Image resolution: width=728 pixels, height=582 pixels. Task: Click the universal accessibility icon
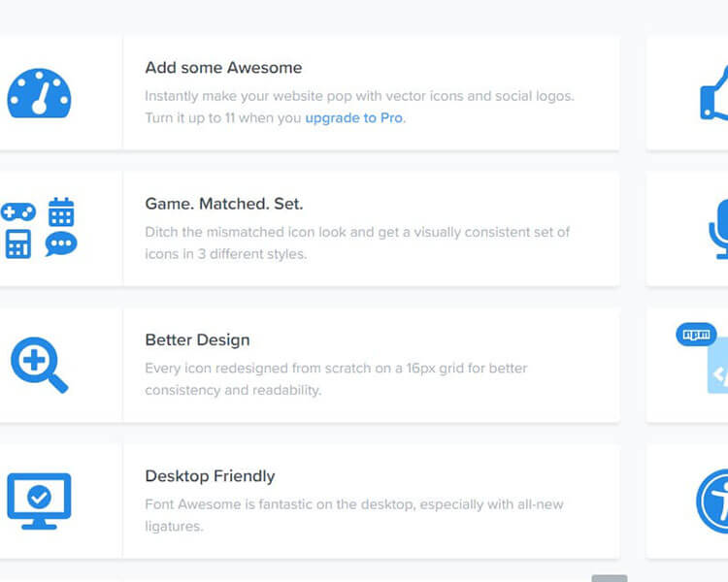[x=713, y=501]
